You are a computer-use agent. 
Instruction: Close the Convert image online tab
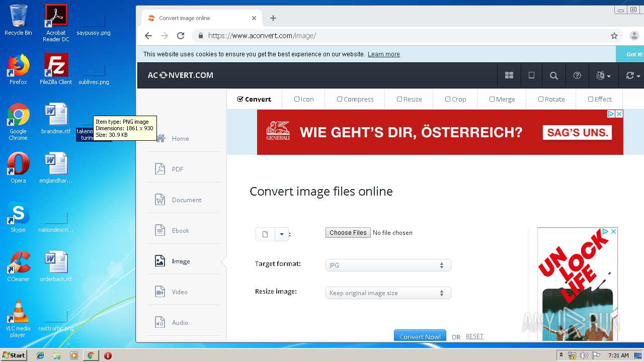coord(254,18)
